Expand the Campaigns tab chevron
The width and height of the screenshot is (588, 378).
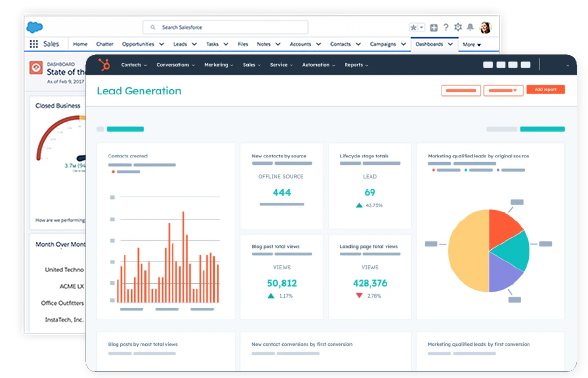404,44
